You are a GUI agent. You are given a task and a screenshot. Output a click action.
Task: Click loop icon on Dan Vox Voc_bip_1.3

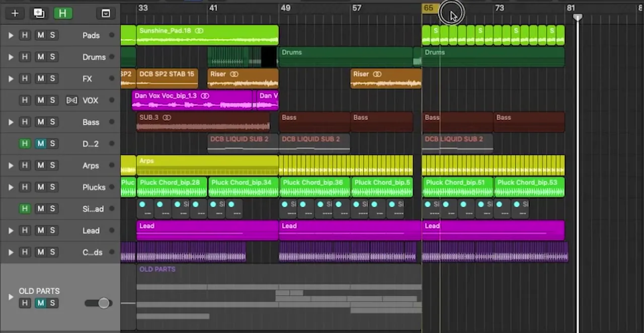205,96
